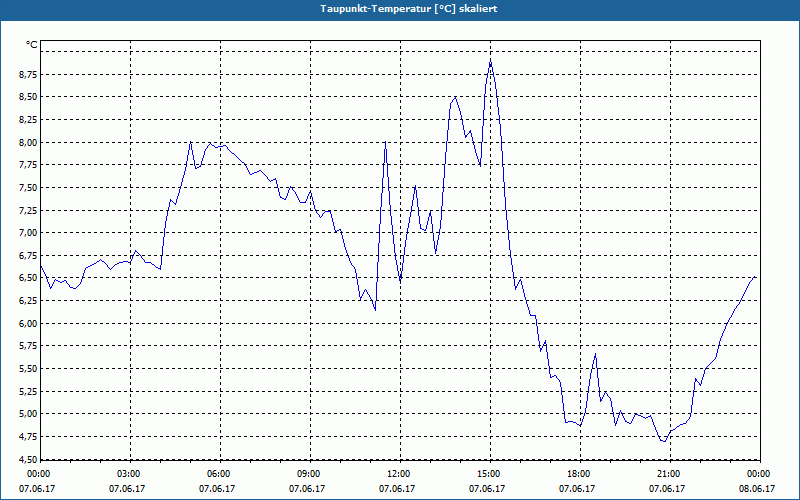This screenshot has height=500, width=800.
Task: Click the 03:00 time label
Action: pos(131,474)
